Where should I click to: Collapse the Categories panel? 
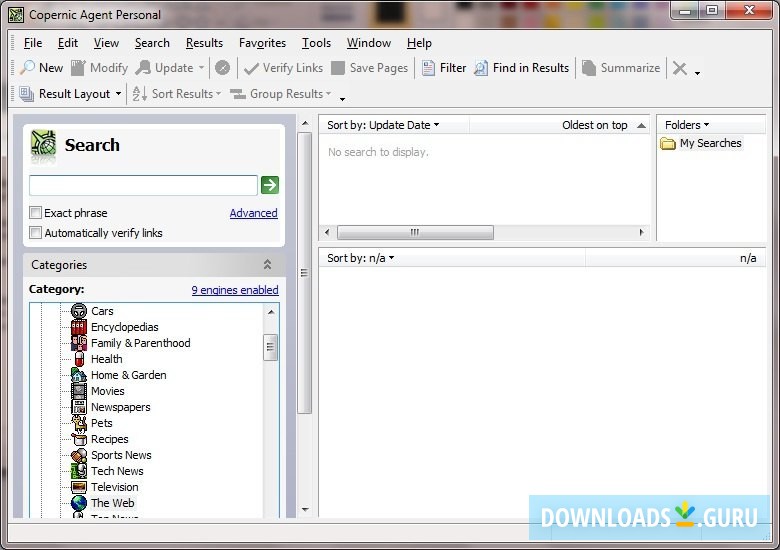pyautogui.click(x=267, y=265)
